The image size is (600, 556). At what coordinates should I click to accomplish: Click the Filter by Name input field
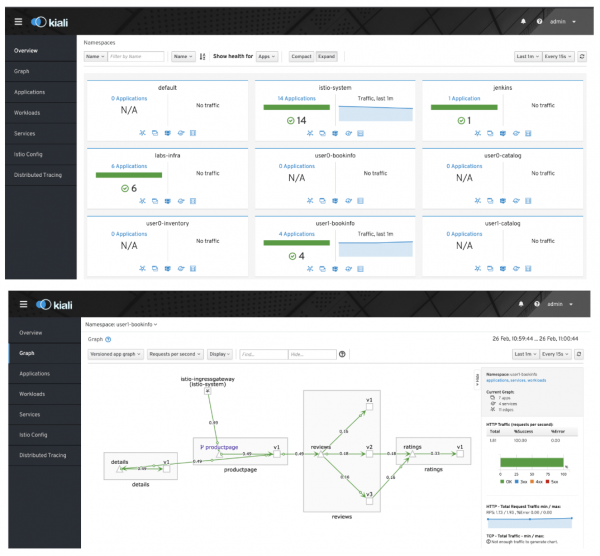click(x=136, y=57)
